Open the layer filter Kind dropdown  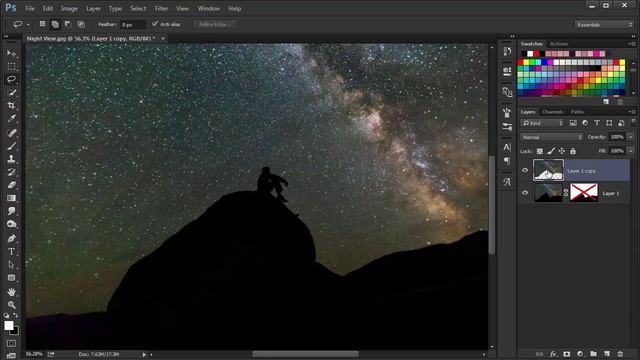pos(542,123)
